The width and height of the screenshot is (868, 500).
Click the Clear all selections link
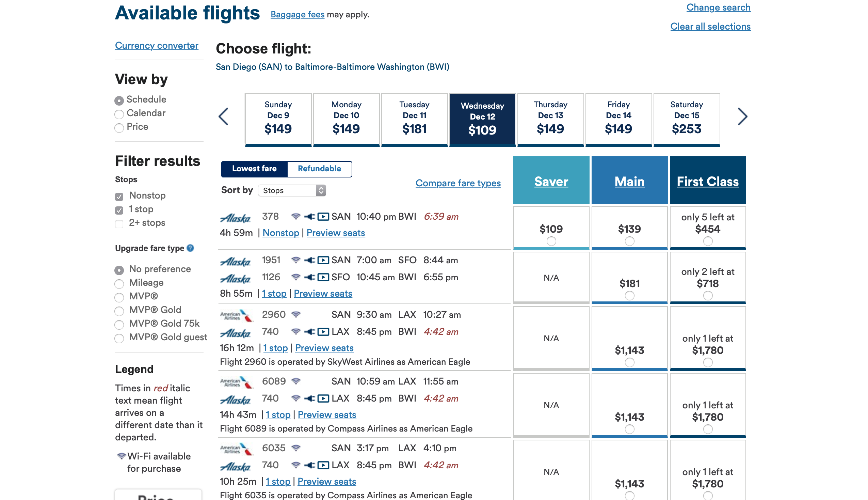point(710,27)
